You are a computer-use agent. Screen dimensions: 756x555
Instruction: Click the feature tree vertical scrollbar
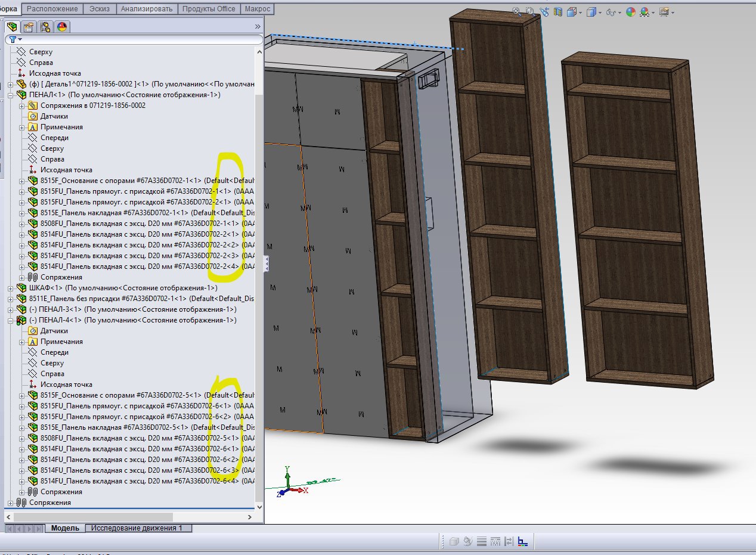(259, 298)
